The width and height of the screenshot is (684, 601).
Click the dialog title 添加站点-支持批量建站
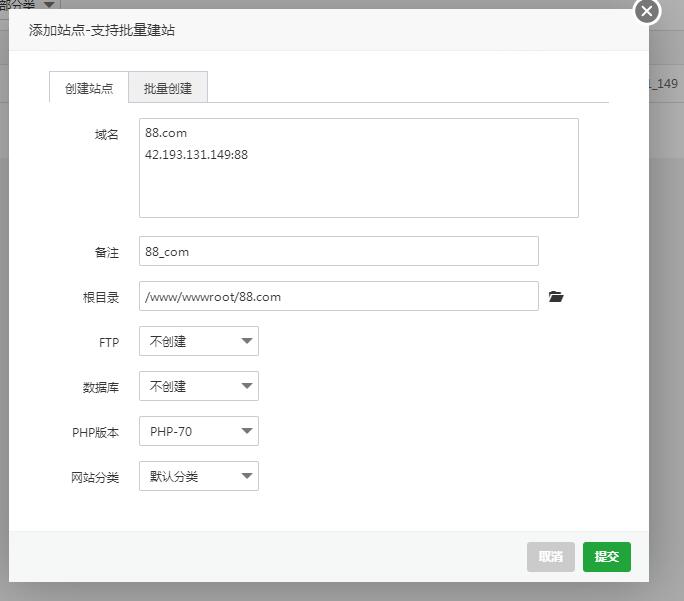pyautogui.click(x=102, y=31)
